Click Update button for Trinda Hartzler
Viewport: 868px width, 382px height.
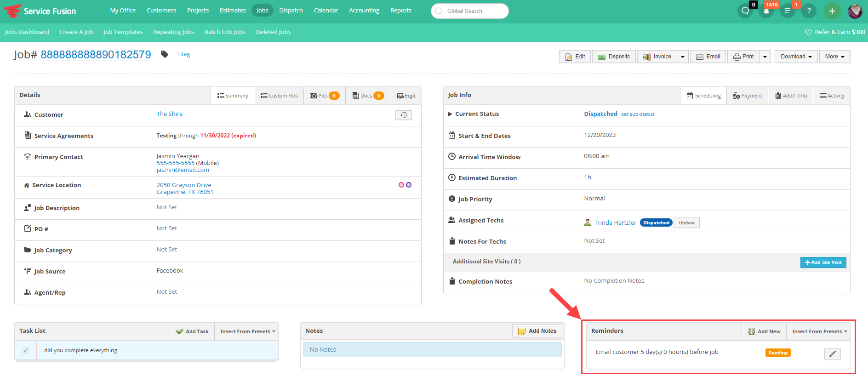[687, 223]
